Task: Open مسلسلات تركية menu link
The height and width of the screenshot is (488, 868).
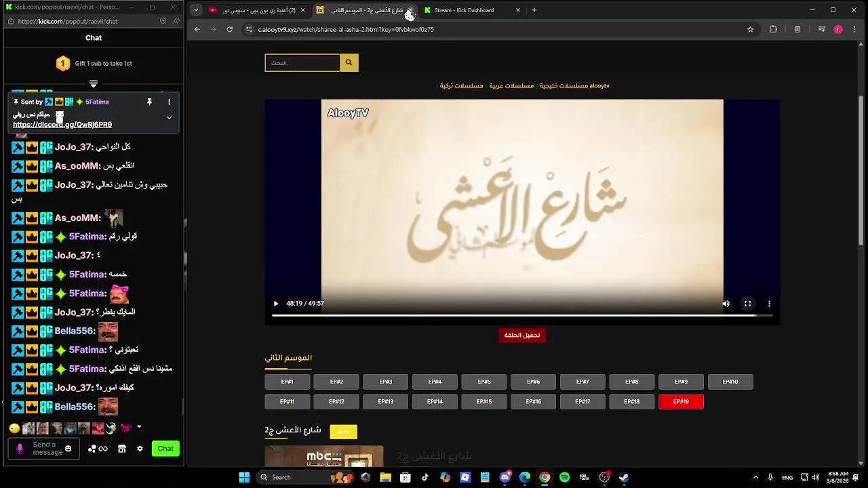Action: (x=461, y=86)
